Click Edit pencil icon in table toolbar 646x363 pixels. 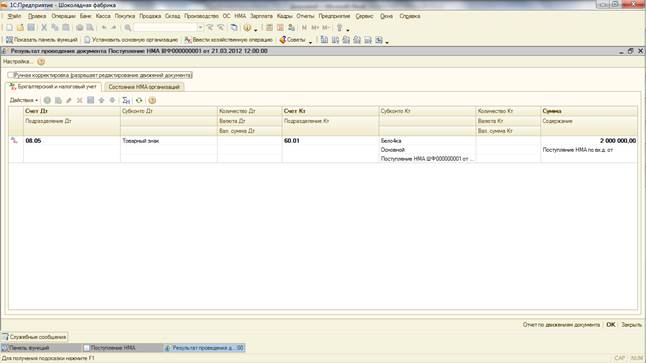click(69, 101)
